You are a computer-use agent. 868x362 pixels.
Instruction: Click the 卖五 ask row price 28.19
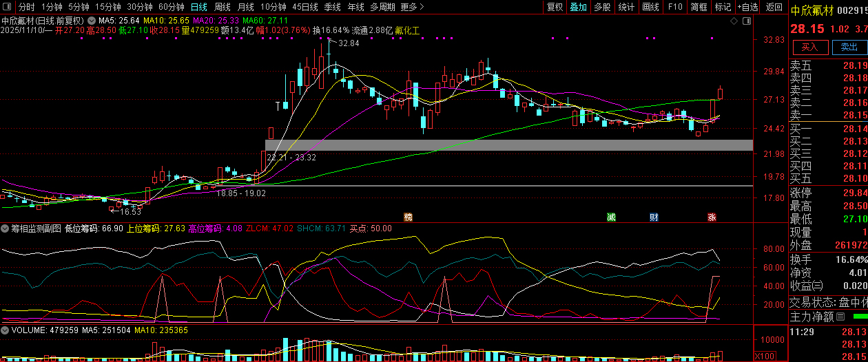coord(854,65)
